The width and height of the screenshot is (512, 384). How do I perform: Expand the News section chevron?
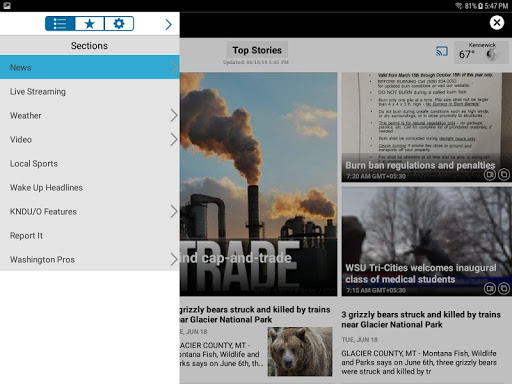(174, 67)
